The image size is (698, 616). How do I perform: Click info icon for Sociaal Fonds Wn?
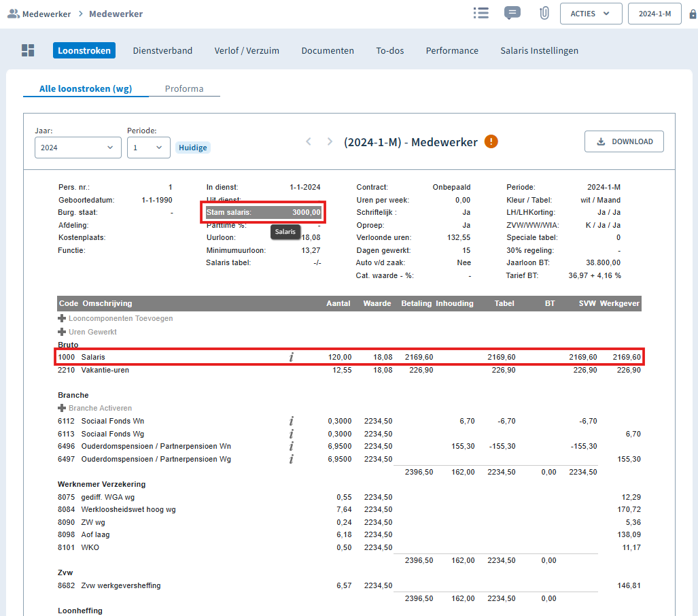(291, 421)
